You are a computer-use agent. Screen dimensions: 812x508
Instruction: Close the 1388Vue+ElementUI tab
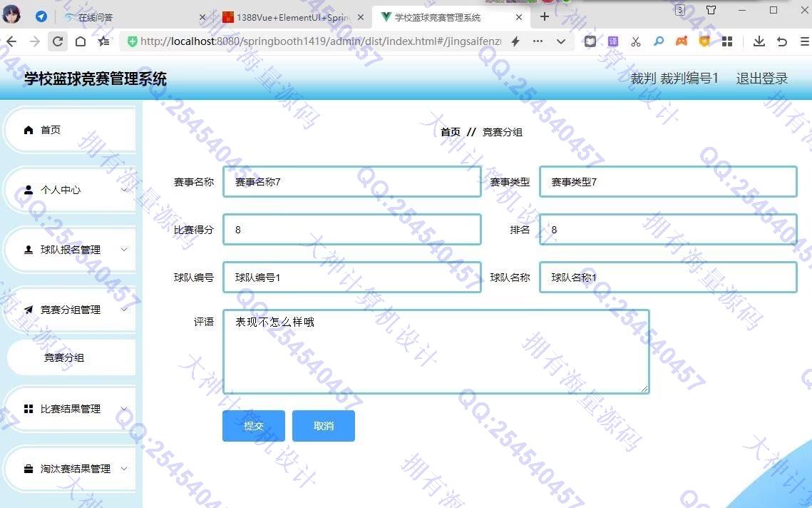click(361, 17)
